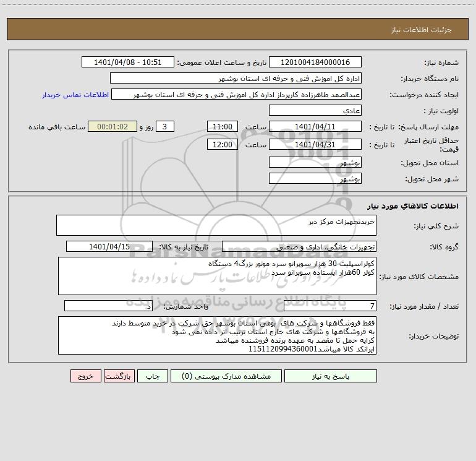The width and height of the screenshot is (476, 461).
Task: Click the label گروه کالا
Action: coord(444,247)
